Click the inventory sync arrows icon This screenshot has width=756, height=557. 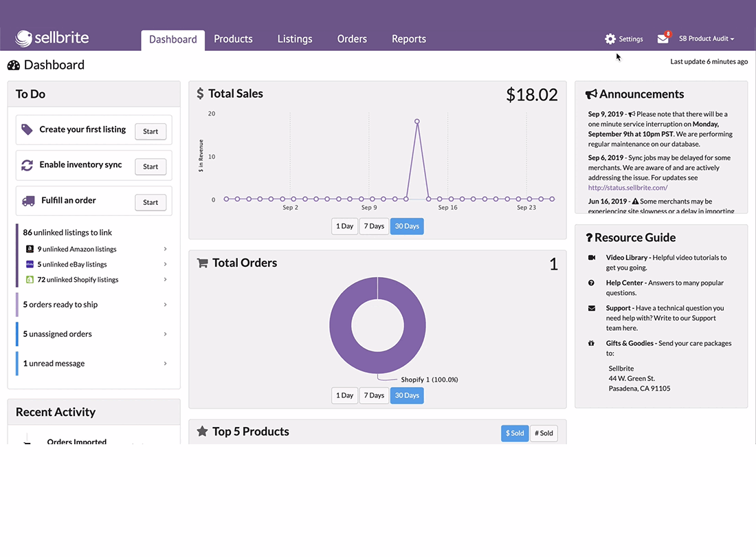27,165
